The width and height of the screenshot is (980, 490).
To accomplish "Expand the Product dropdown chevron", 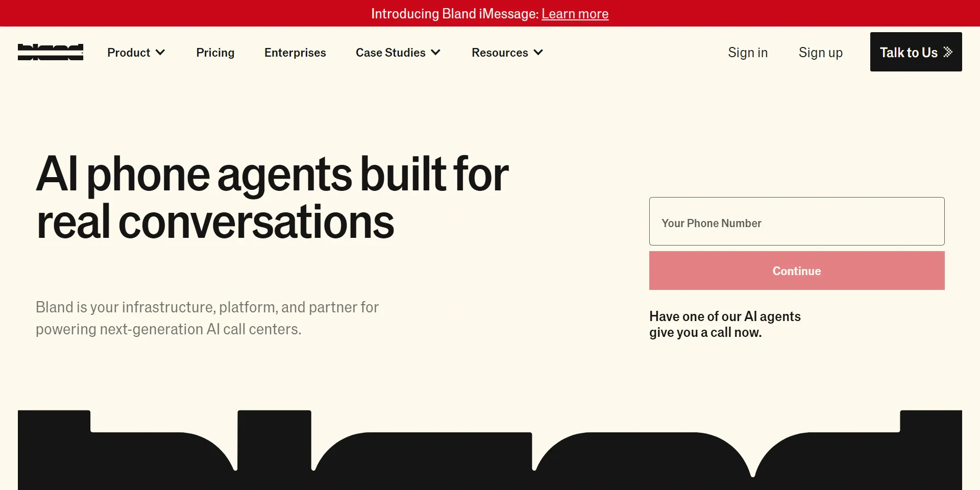I will [x=160, y=52].
